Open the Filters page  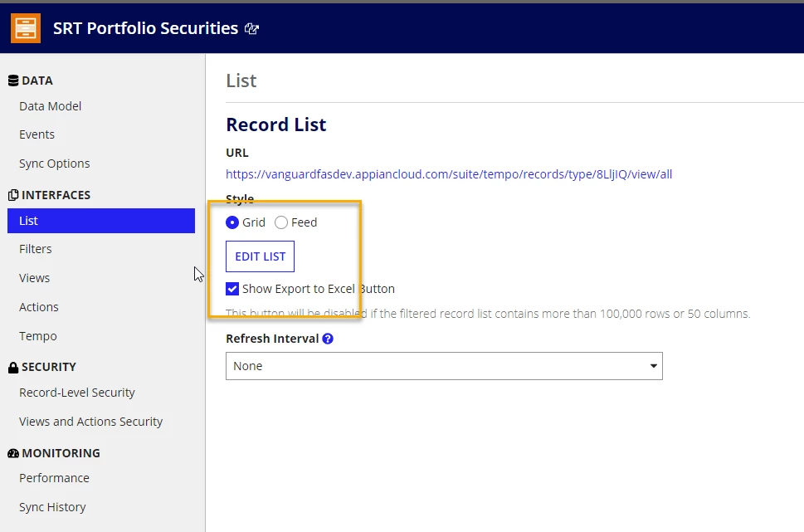coord(36,249)
